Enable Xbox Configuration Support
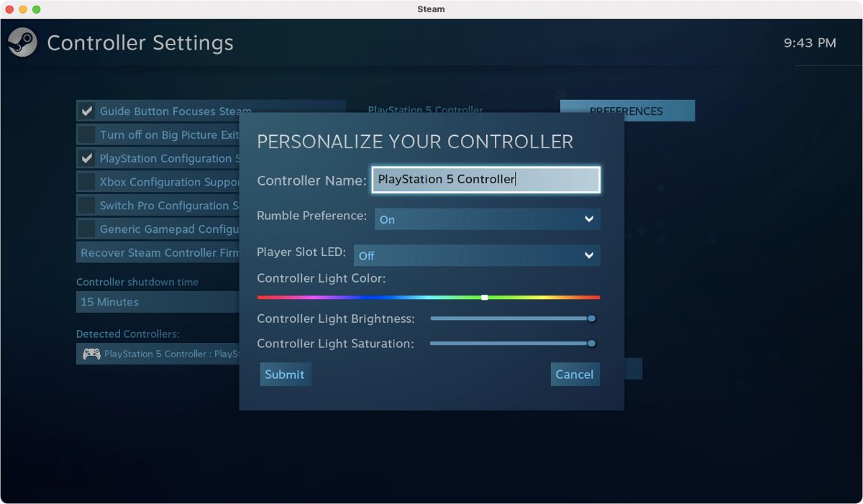 [87, 182]
